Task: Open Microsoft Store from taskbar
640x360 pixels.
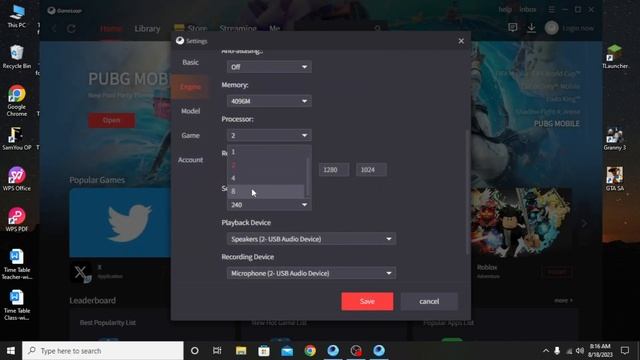Action: point(264,351)
